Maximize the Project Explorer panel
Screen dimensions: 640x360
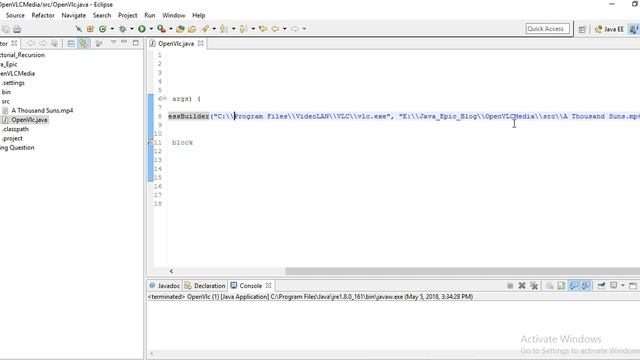(136, 42)
